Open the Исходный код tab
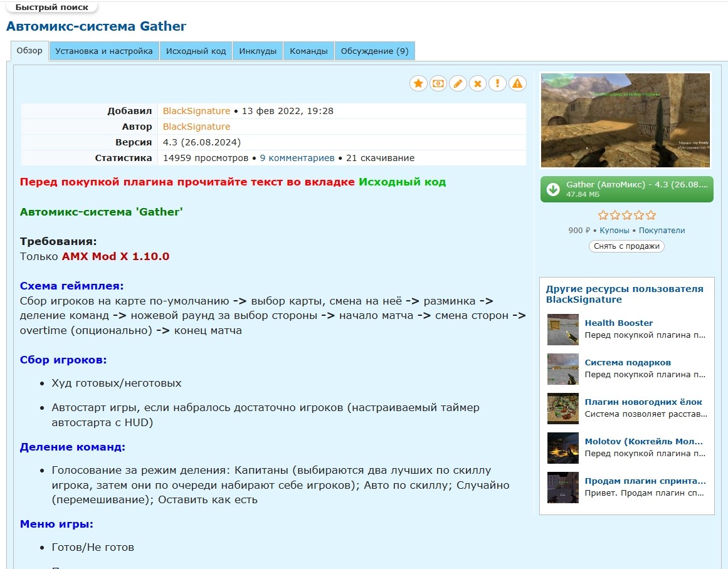 [x=196, y=51]
